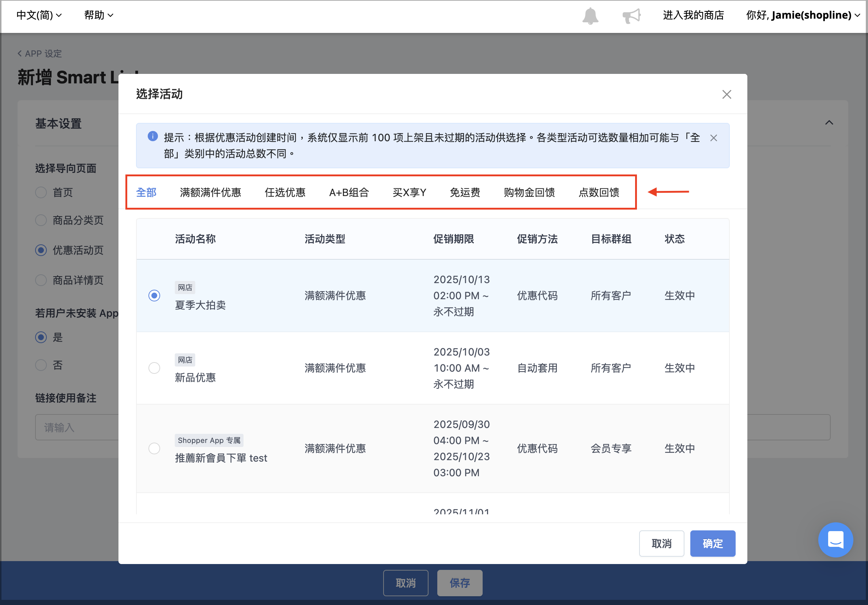Viewport: 868px width, 605px height.
Task: Click the Shopper App 专属 tag
Action: tap(209, 440)
